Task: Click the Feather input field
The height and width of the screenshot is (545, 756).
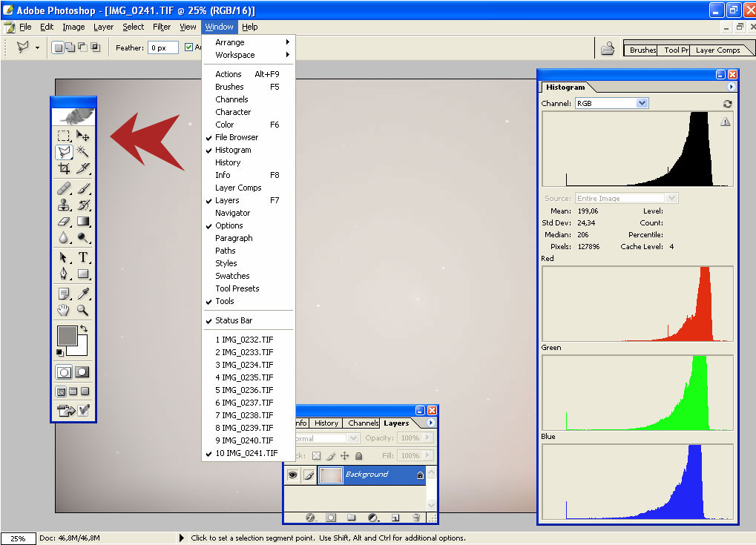Action: (162, 47)
